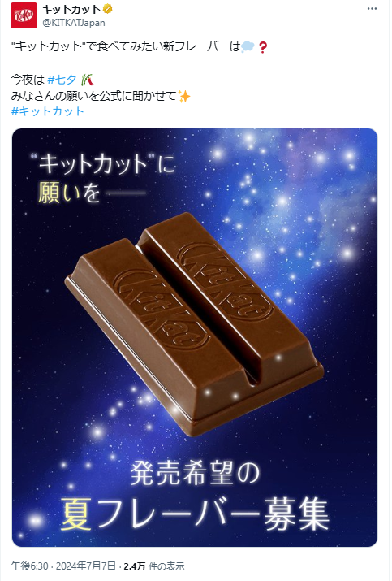The image size is (392, 581).
Task: Click the sparkles emoji after 聞かせて
Action: click(184, 97)
